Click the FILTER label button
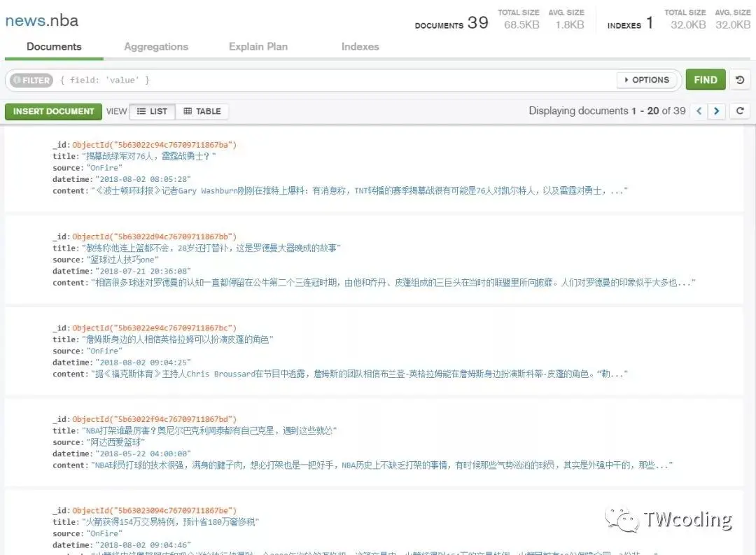The image size is (756, 555). click(x=31, y=80)
